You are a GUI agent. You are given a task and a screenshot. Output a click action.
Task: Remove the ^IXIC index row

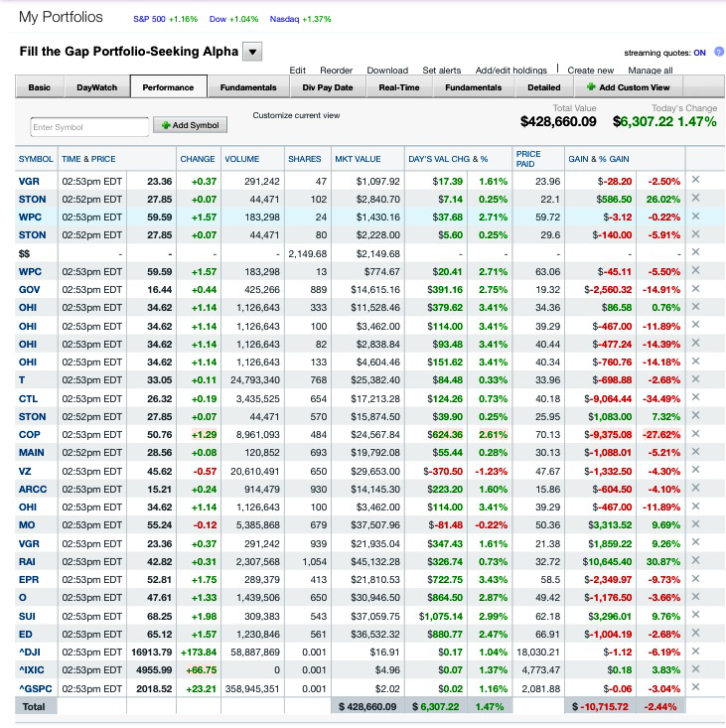[695, 669]
